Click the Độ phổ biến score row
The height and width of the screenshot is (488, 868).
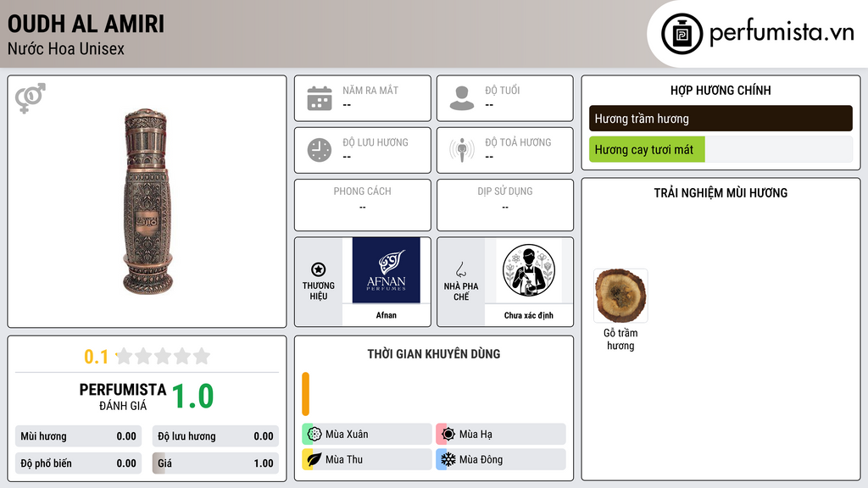tap(78, 463)
